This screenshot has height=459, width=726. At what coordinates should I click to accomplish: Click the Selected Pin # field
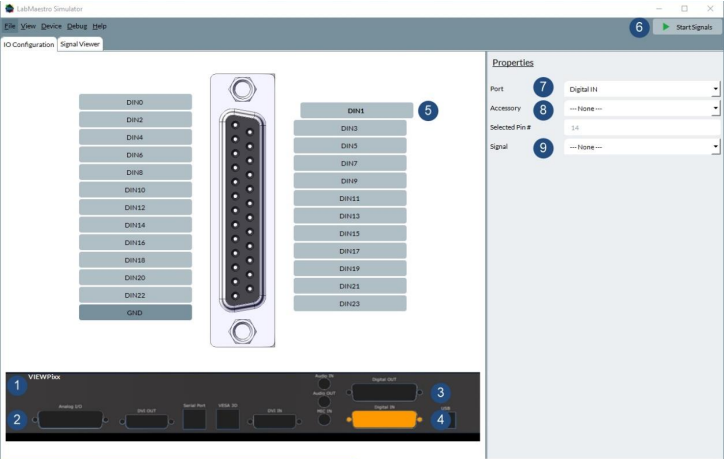click(641, 128)
